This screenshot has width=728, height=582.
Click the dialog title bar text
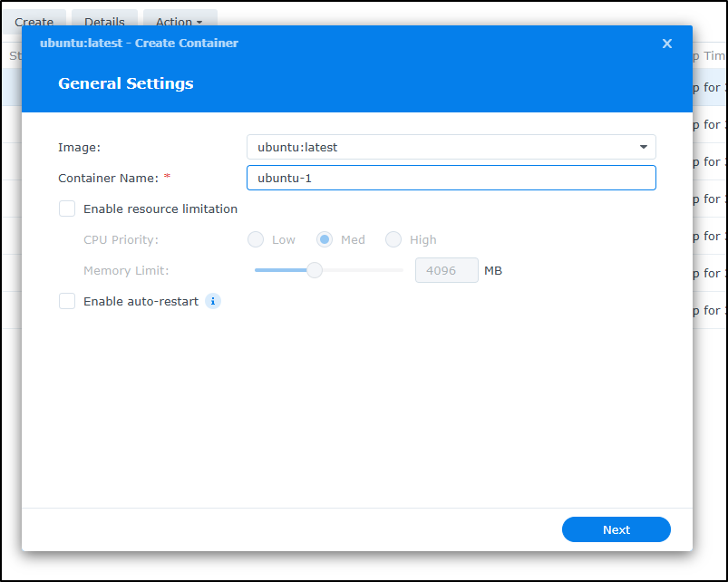click(x=140, y=44)
